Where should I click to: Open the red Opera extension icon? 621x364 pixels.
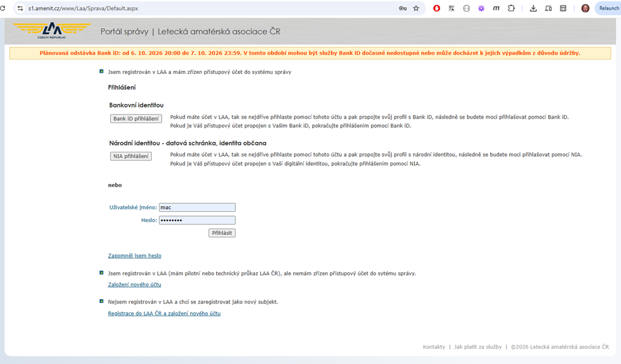tap(436, 9)
